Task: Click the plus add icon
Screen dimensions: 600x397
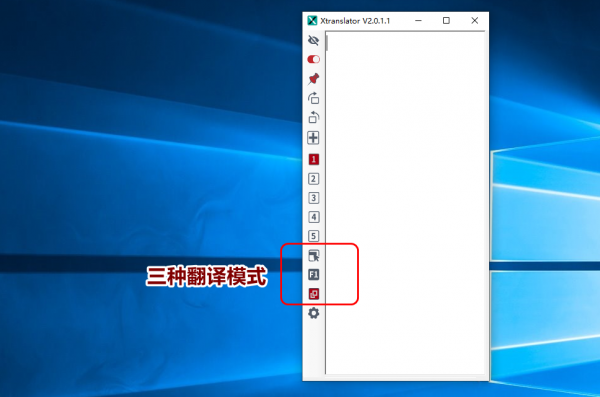Action: tap(313, 138)
